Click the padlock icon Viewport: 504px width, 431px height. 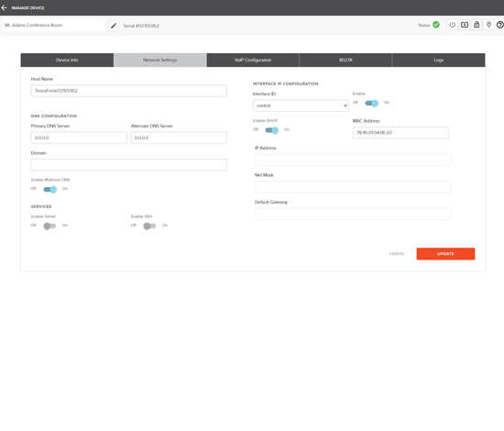click(477, 25)
